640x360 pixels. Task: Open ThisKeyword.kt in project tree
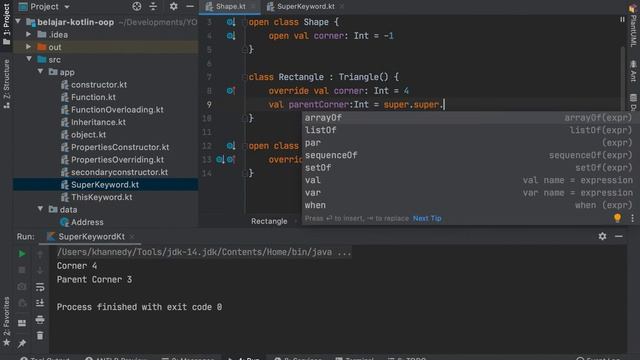coord(101,197)
